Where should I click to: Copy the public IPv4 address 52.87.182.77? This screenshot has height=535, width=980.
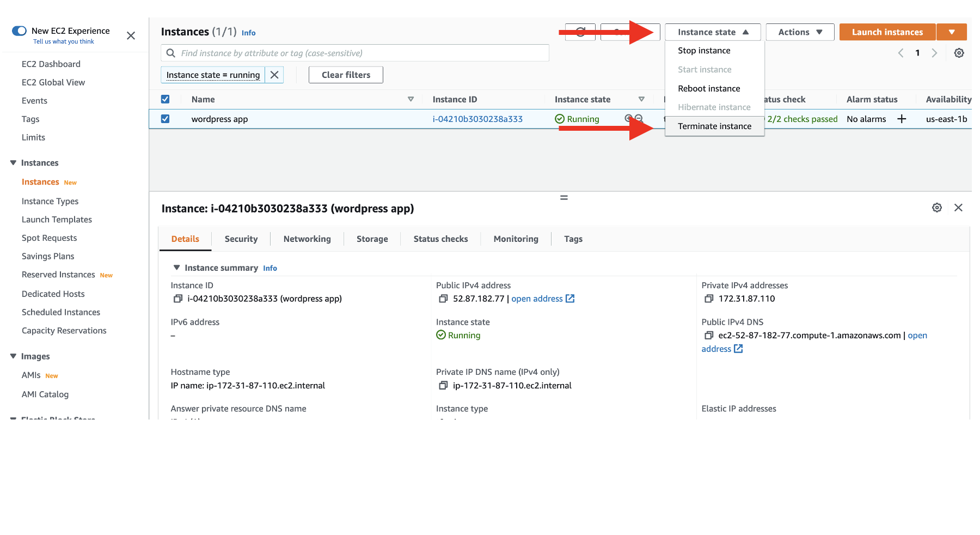(443, 299)
